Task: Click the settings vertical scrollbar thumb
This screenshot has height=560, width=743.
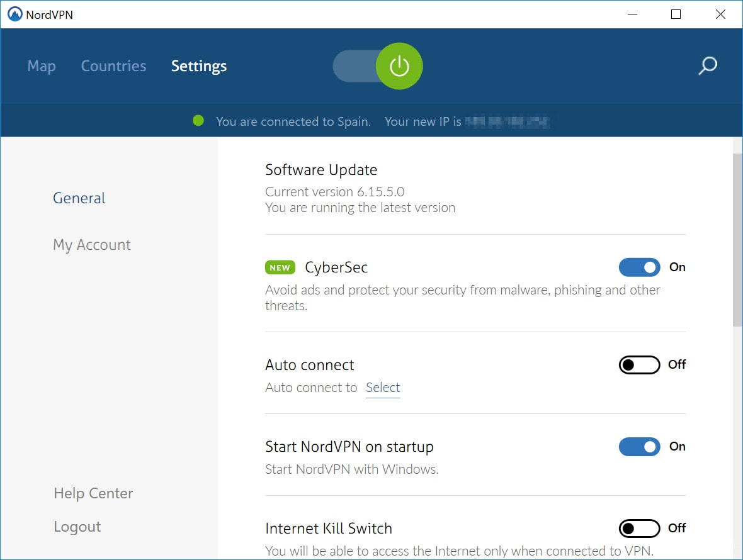Action: coord(737,240)
